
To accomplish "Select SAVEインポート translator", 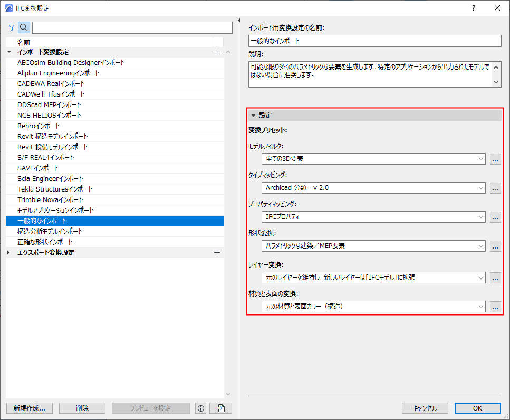I will click(x=114, y=168).
